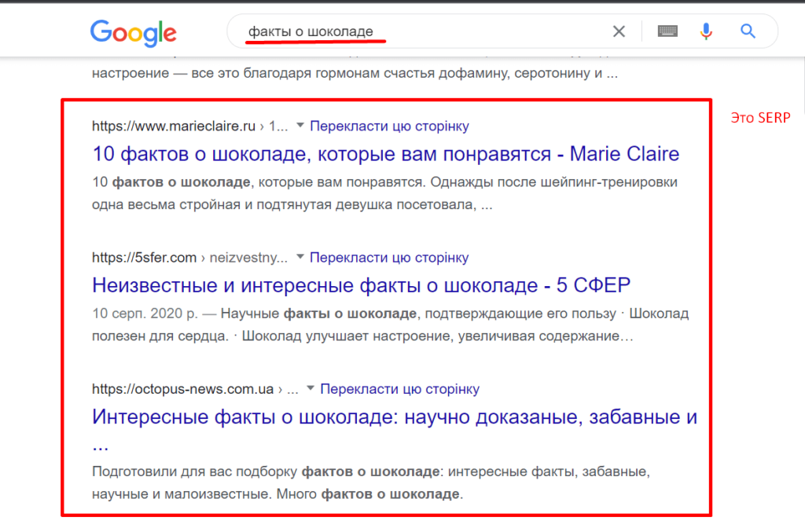Viewport: 805px width, 532px height.
Task: Open "Неизвестные и интересные факты о шоколаде" result
Action: tap(361, 285)
